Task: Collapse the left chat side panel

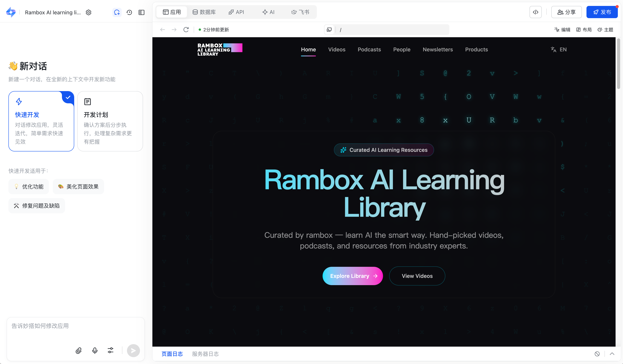Action: click(x=142, y=12)
